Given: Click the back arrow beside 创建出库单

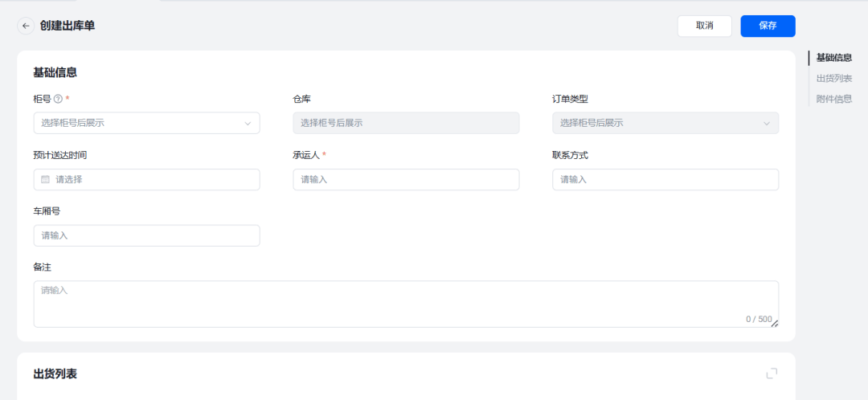Looking at the screenshot, I should pyautogui.click(x=26, y=26).
